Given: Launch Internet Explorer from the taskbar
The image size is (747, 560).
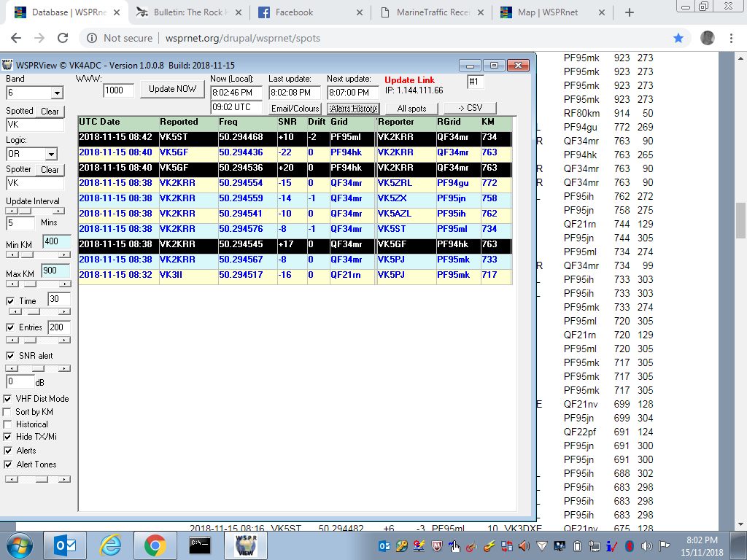Looking at the screenshot, I should point(110,545).
